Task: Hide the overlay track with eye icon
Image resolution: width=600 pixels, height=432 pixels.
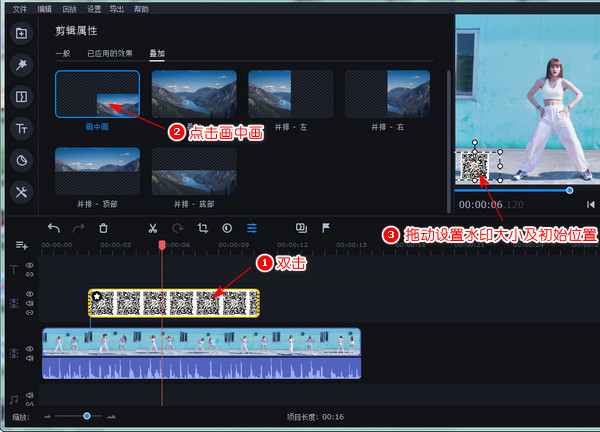Action: tap(30, 294)
